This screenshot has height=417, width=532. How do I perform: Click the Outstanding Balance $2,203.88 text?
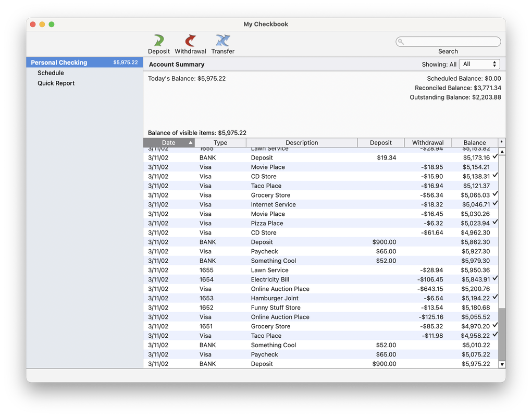click(455, 97)
